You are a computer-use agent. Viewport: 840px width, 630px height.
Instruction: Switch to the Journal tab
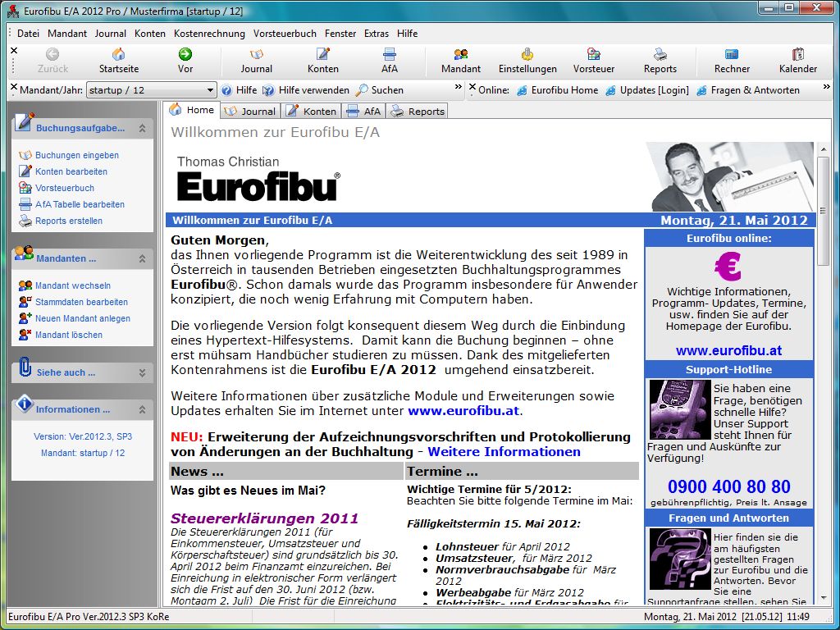tap(250, 111)
